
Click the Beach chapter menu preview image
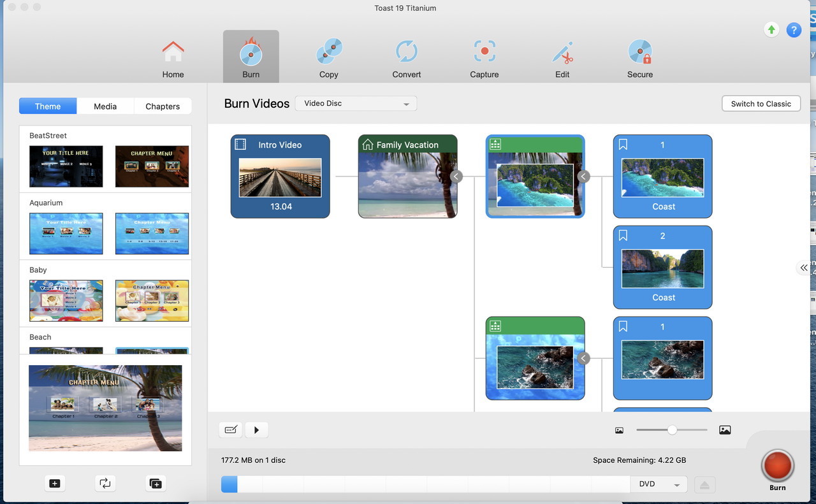tap(105, 408)
